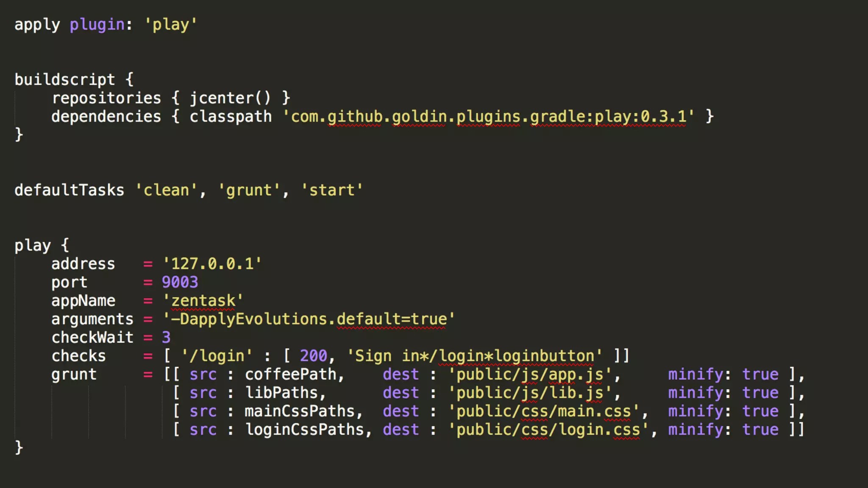Click the 'public/js/lib.js' destination string
868x488 pixels.
(530, 393)
